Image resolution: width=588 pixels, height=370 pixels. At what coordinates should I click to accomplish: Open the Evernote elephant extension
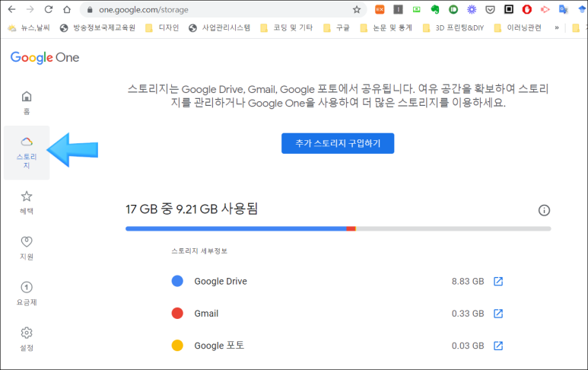(435, 9)
